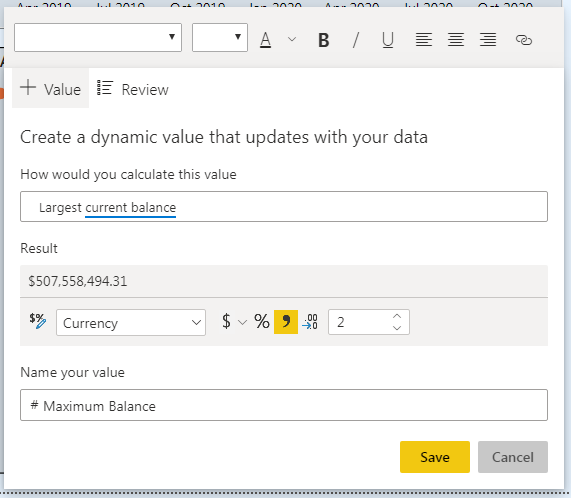Select the Value tab
571x498 pixels.
click(x=50, y=89)
